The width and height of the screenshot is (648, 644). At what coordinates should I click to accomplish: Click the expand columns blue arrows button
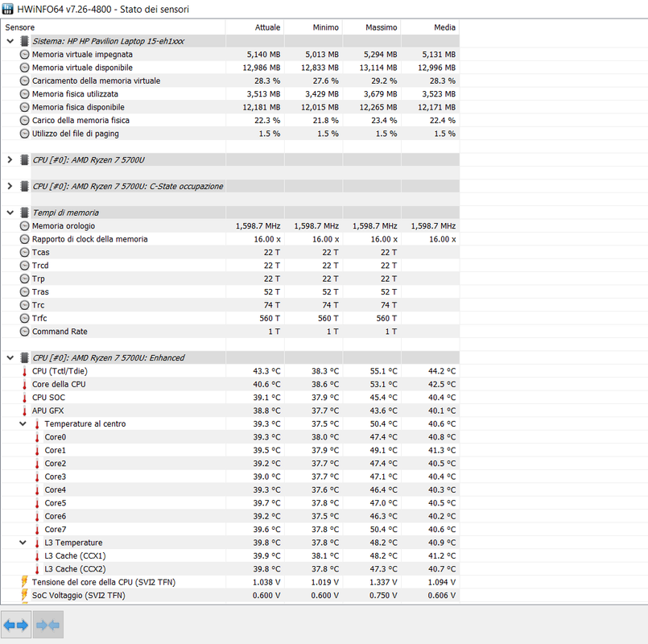point(16,625)
